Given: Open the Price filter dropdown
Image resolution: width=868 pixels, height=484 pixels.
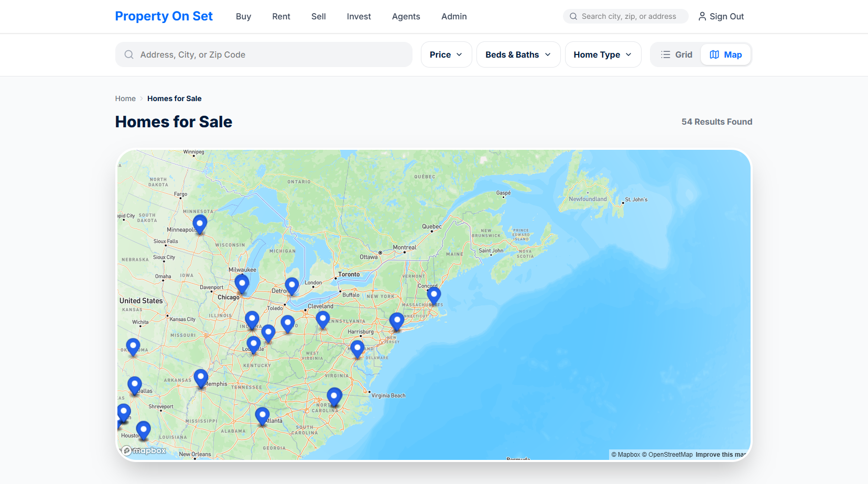Looking at the screenshot, I should point(447,54).
